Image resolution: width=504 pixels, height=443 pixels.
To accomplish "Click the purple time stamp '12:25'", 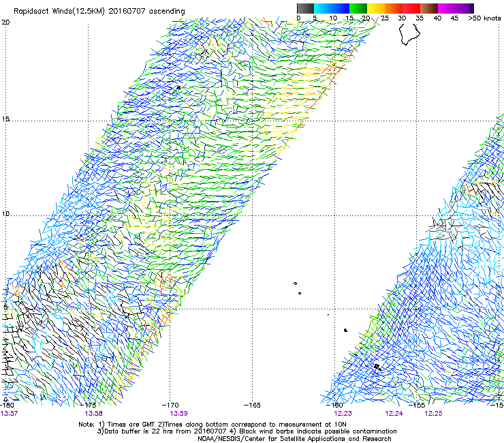I will [433, 414].
